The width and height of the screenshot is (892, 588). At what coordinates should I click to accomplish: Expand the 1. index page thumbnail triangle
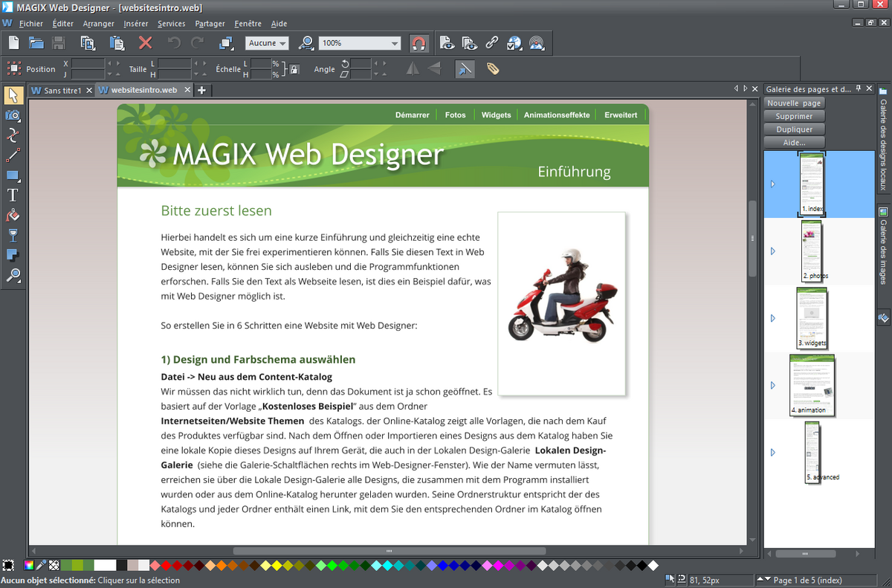773,184
